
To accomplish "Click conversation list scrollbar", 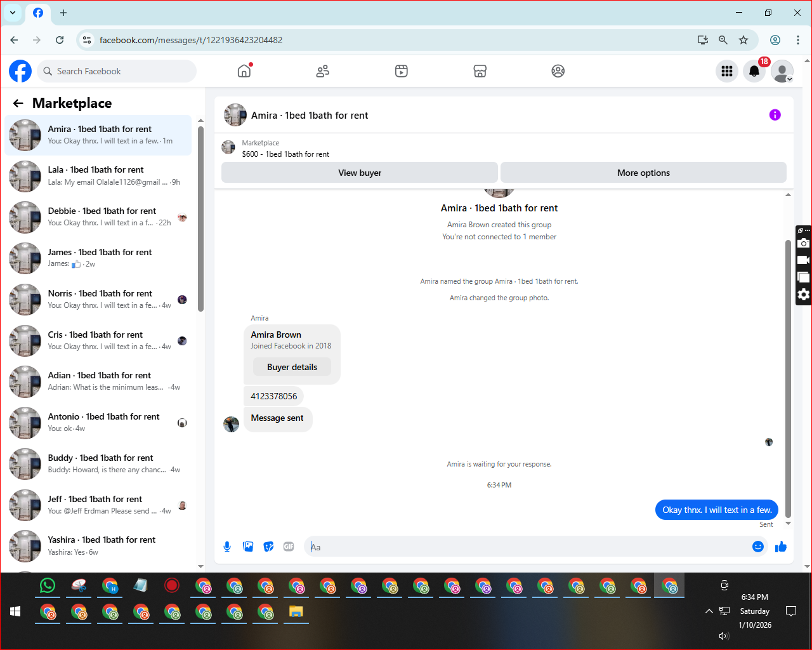I will [200, 219].
